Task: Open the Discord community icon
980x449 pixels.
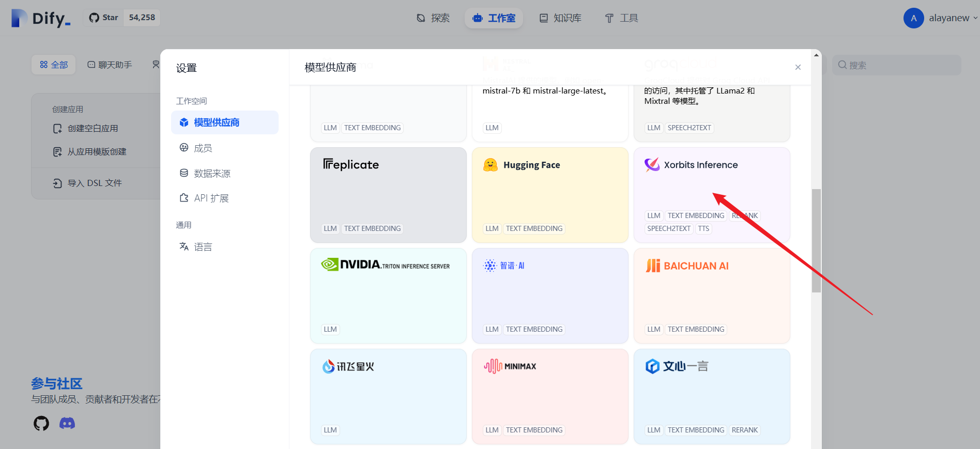Action: click(x=67, y=424)
